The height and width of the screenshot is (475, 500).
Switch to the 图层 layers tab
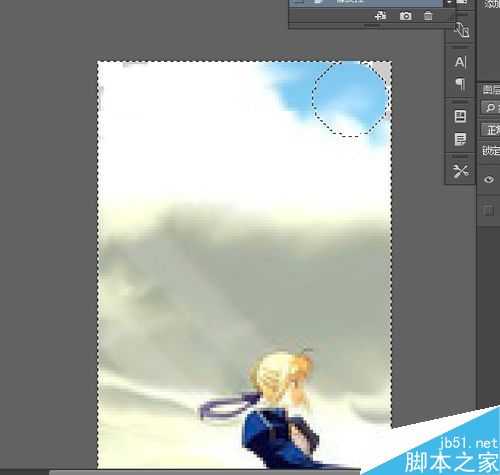(491, 90)
